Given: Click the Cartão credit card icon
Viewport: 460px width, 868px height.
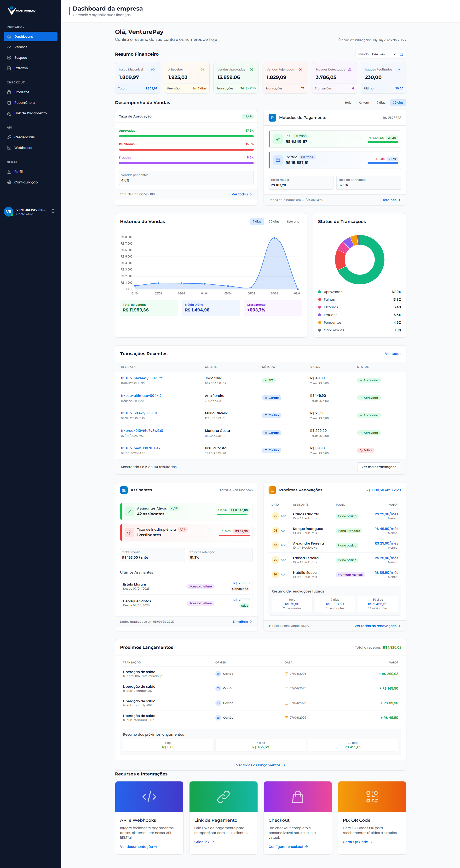Looking at the screenshot, I should (278, 160).
